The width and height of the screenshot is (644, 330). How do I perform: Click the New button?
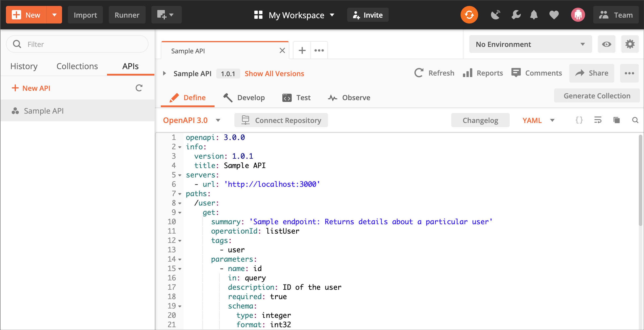pos(26,15)
